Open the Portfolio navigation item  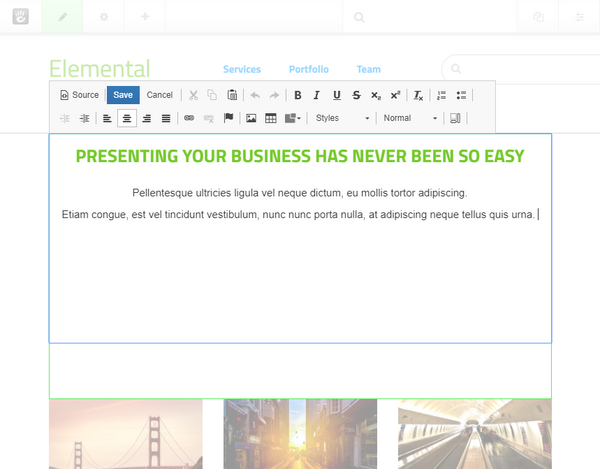point(308,70)
